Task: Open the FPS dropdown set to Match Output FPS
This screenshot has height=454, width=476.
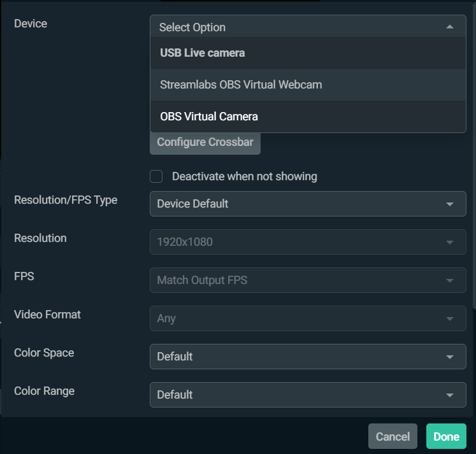Action: (x=308, y=280)
